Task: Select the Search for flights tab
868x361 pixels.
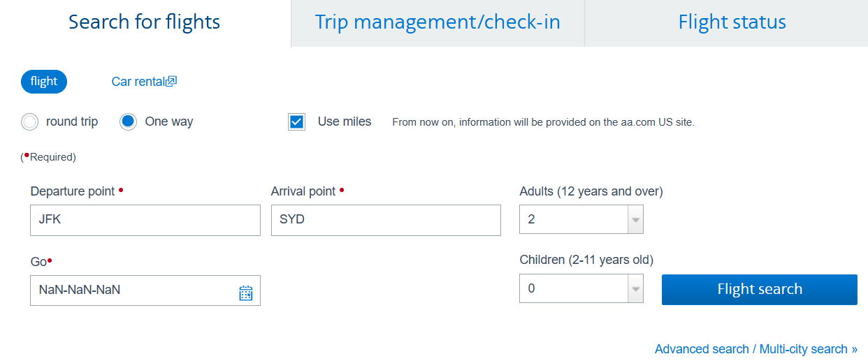Action: pyautogui.click(x=145, y=22)
